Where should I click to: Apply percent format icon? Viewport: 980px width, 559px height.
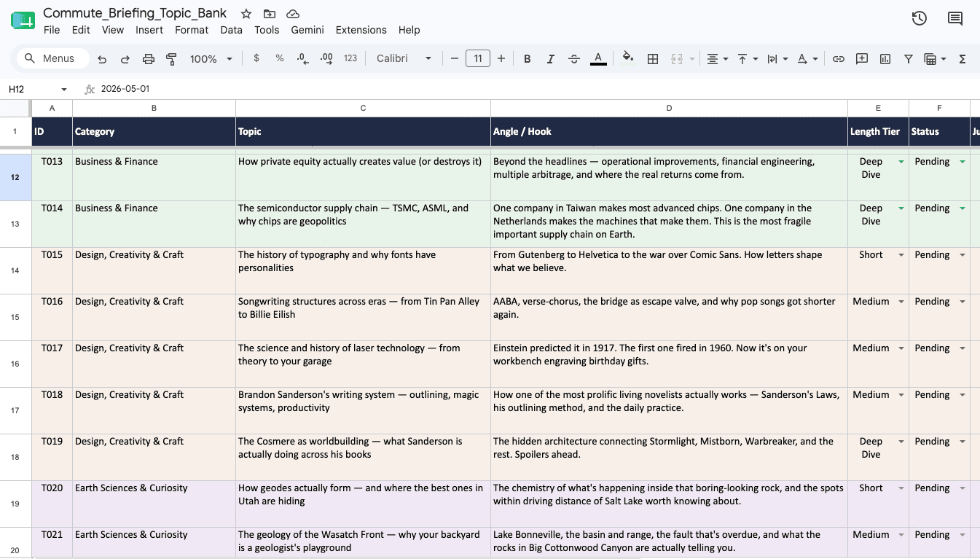pyautogui.click(x=280, y=58)
